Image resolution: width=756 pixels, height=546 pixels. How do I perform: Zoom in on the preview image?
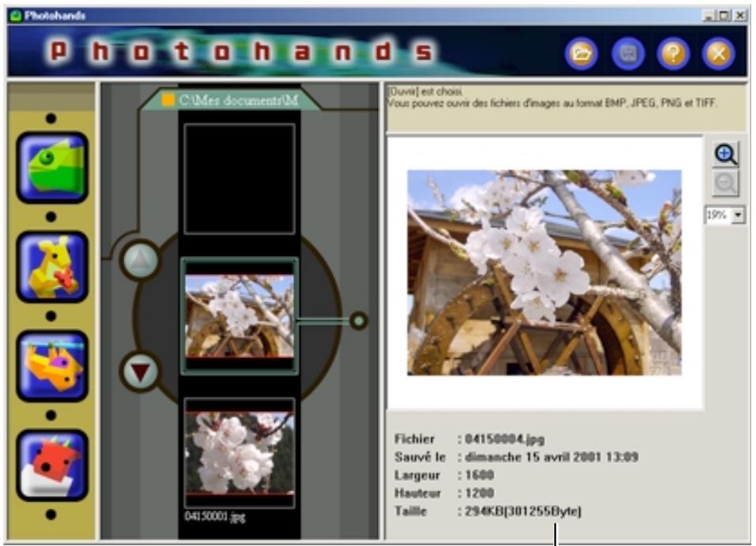pyautogui.click(x=726, y=155)
